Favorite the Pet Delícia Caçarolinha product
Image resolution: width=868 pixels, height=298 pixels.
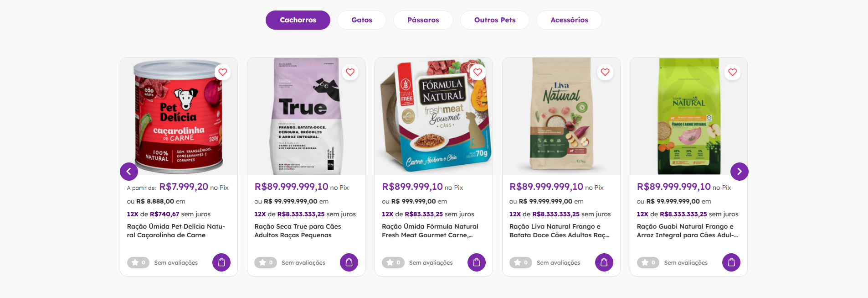(x=223, y=72)
